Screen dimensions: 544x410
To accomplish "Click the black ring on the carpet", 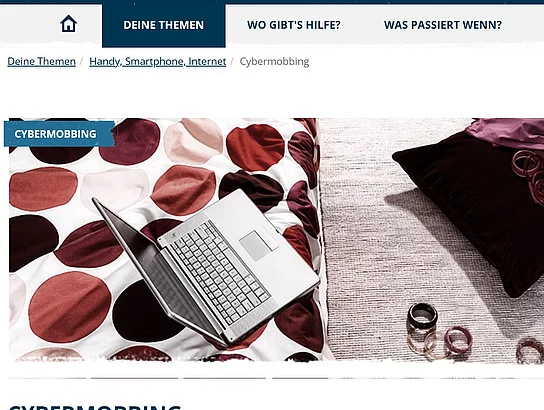I will pyautogui.click(x=422, y=315).
